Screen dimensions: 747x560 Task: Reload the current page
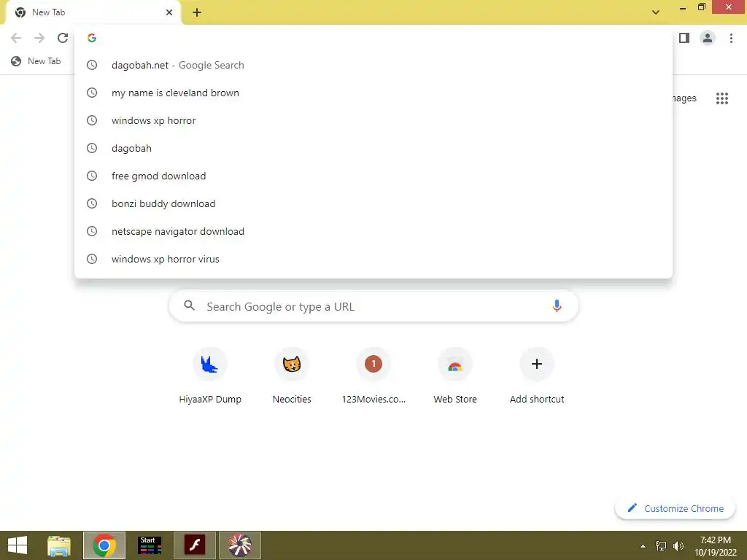(63, 38)
